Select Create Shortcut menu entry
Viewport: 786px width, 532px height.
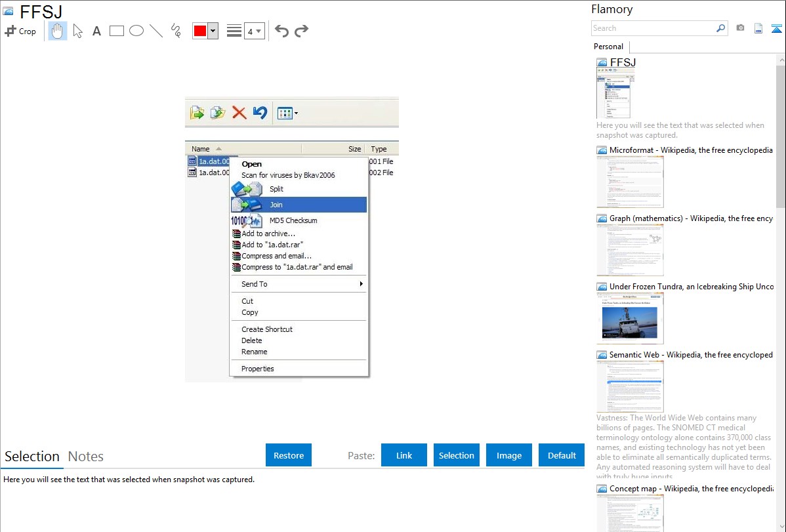(299, 329)
